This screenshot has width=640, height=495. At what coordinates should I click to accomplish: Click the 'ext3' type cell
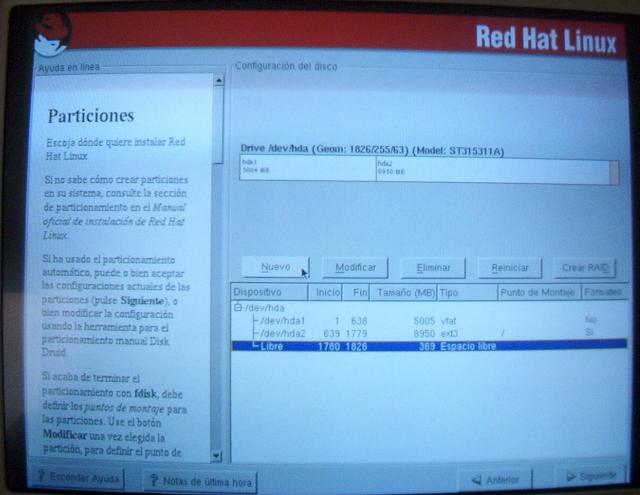tap(449, 334)
